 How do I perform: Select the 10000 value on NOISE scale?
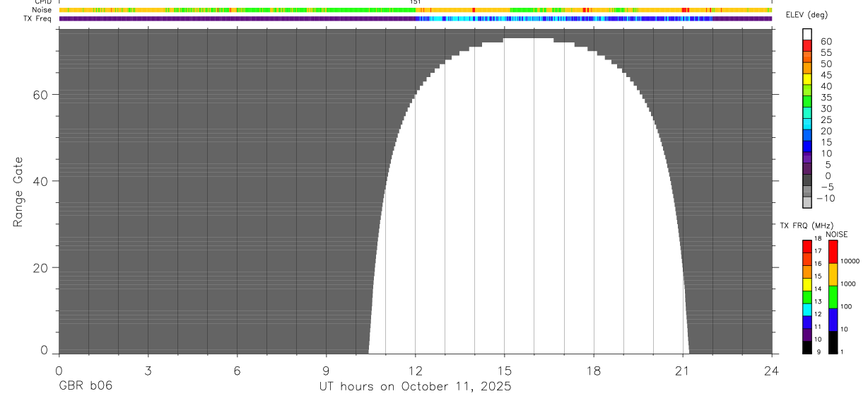[x=850, y=262]
